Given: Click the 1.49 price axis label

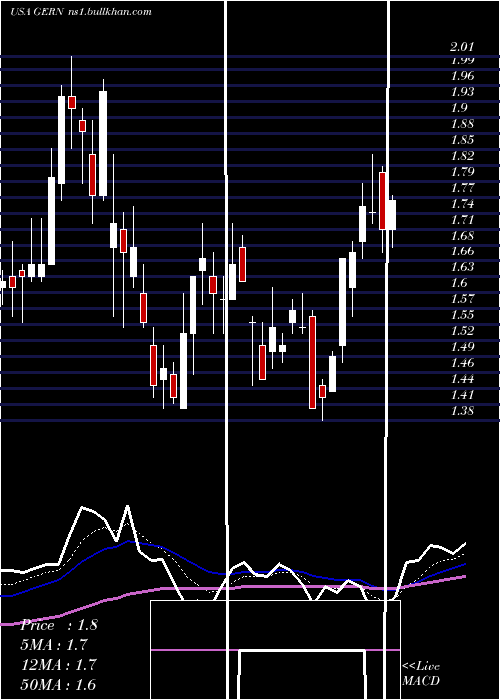Looking at the screenshot, I should click(x=462, y=347).
